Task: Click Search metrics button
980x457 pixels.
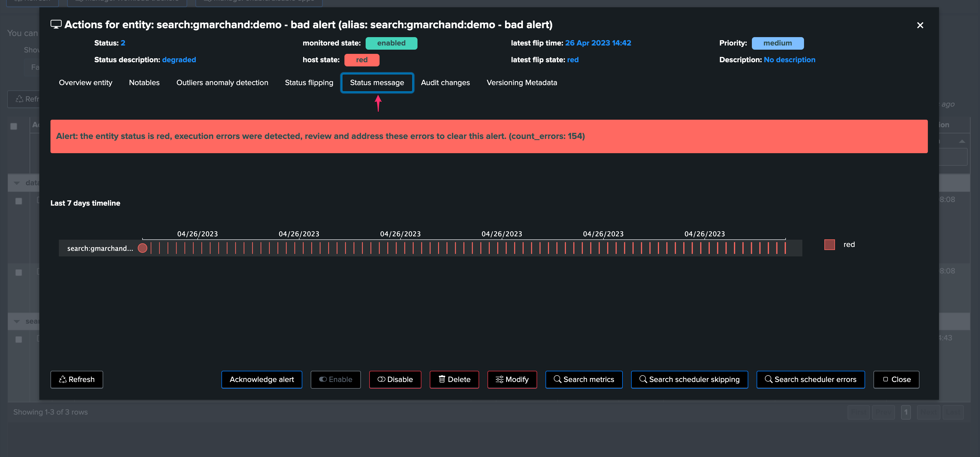Action: point(584,379)
